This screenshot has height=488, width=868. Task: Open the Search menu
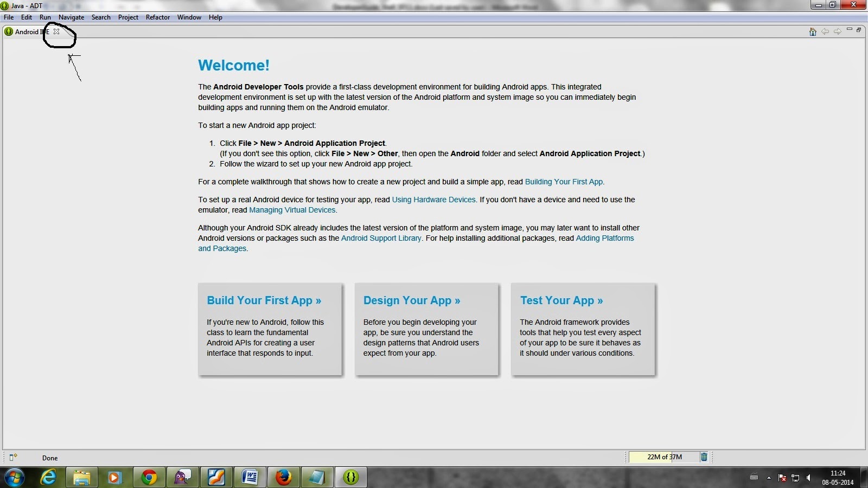[x=101, y=17]
